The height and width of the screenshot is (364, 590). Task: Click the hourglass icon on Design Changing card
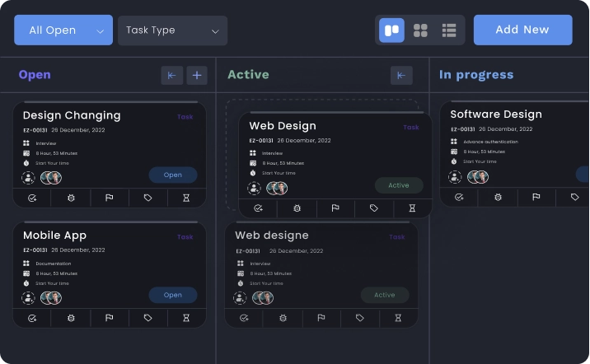tap(186, 198)
